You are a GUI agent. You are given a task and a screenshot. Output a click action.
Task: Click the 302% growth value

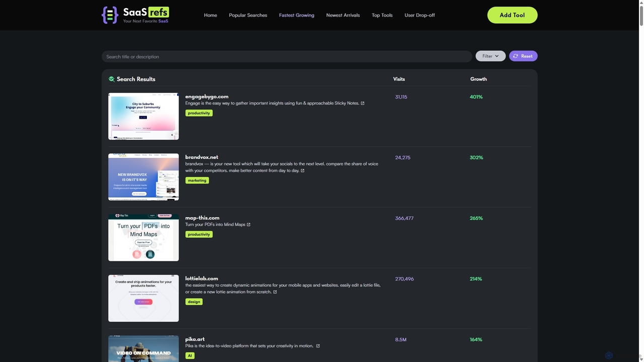click(476, 158)
